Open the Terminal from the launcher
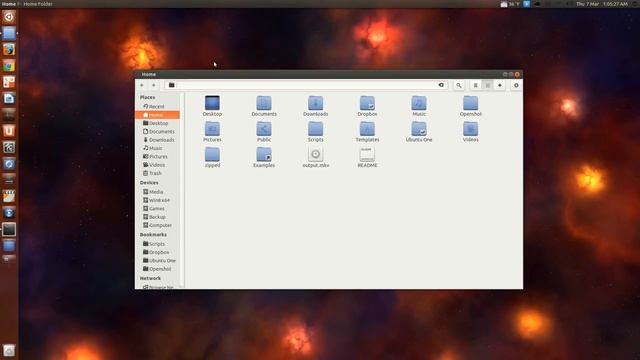Screen dimensions: 640x360 [x=9, y=229]
